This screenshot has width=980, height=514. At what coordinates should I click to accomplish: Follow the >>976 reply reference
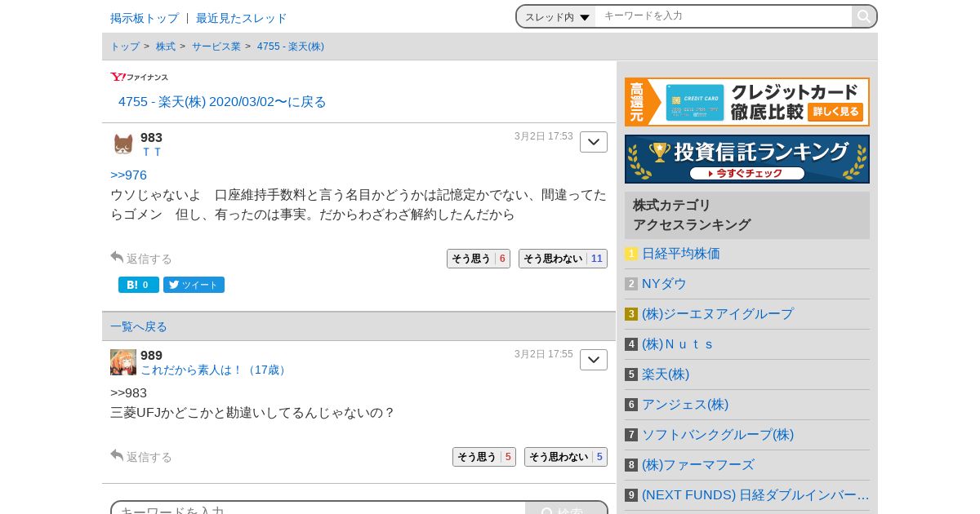(x=129, y=175)
